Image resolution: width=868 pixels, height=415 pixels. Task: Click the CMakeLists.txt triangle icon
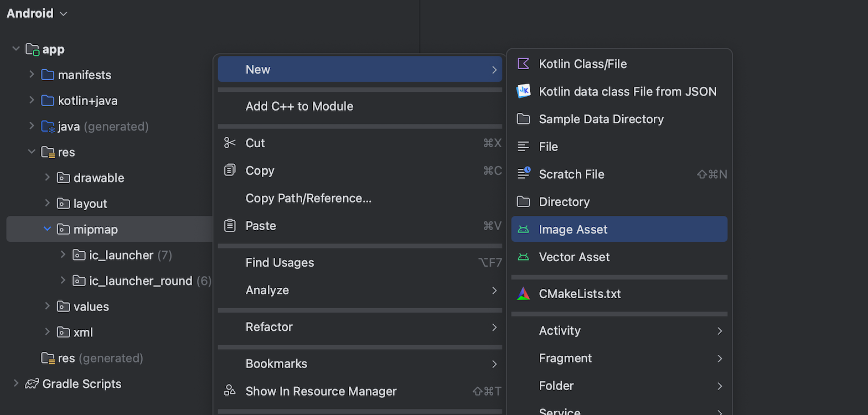click(523, 294)
